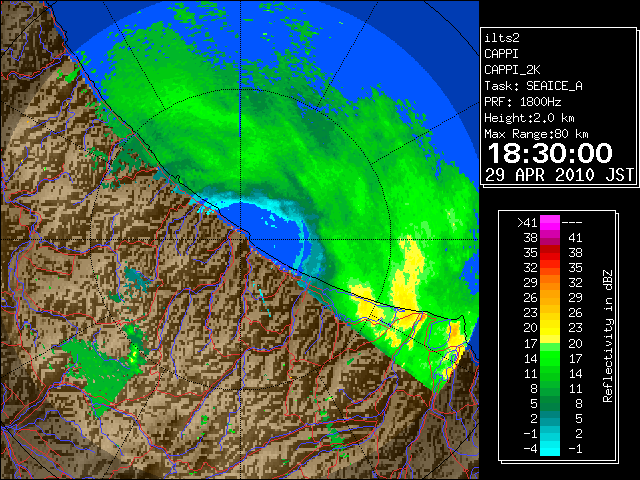Select the "Max Range:80 km" line

(x=536, y=134)
